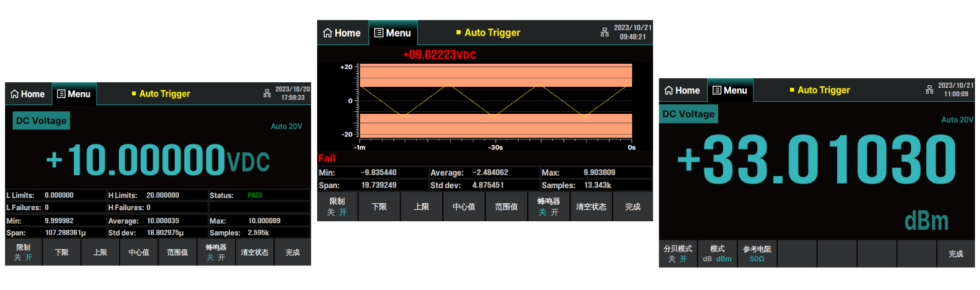Image resolution: width=980 pixels, height=290 pixels.
Task: Open Menu icon on the trend graph screen
Action: (x=379, y=33)
